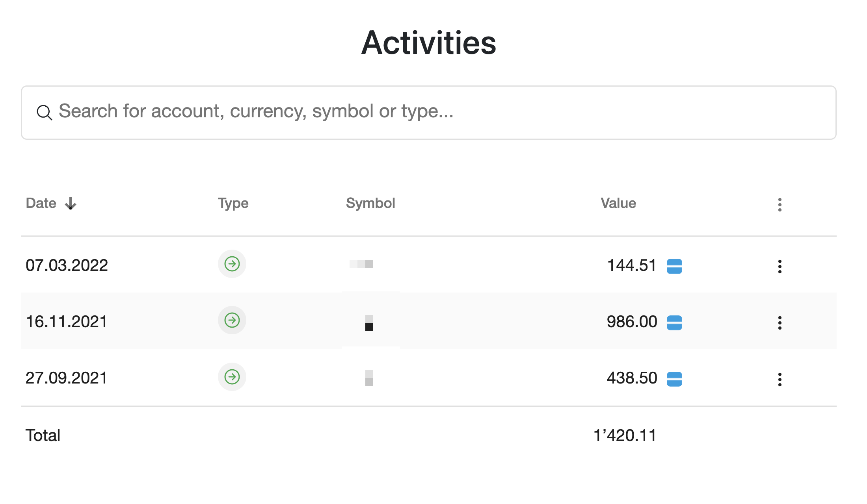867x504 pixels.
Task: Select the blue currency badge beside 986.00
Action: pos(675,322)
